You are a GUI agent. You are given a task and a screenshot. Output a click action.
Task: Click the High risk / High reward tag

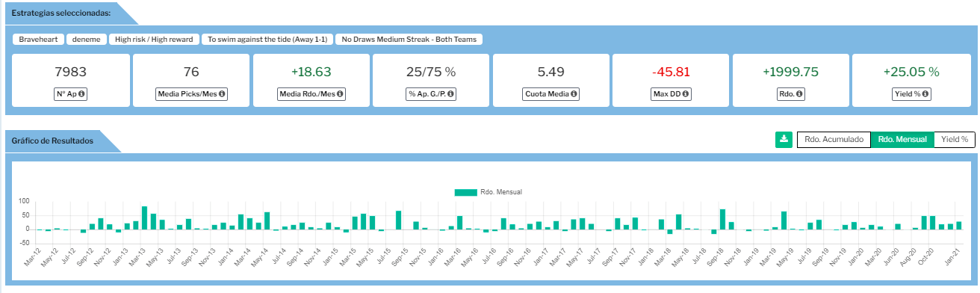point(154,40)
